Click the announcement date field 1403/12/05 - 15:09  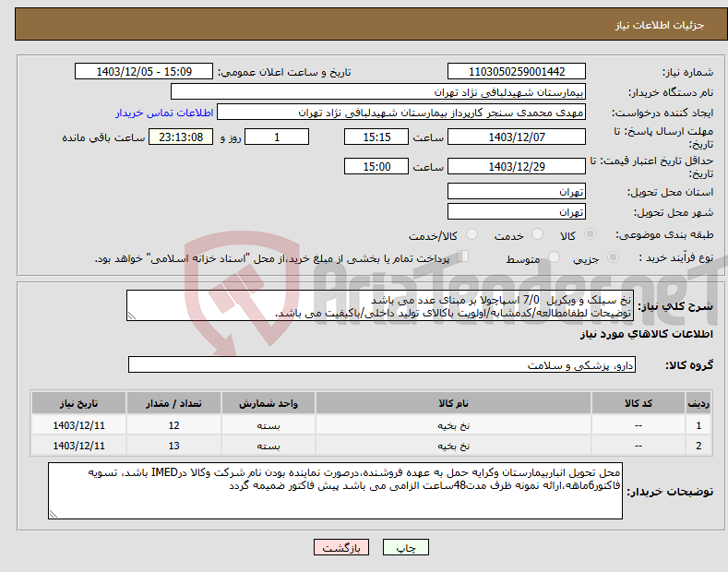point(144,72)
